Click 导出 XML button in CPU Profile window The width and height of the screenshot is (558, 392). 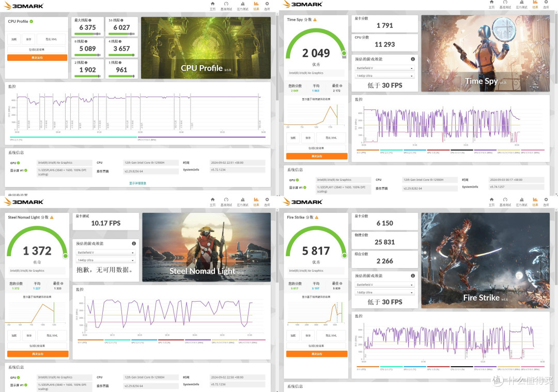(x=51, y=39)
